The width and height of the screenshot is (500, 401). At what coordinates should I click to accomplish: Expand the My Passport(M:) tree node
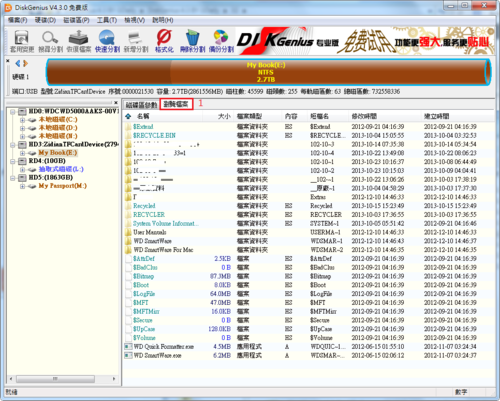point(22,186)
